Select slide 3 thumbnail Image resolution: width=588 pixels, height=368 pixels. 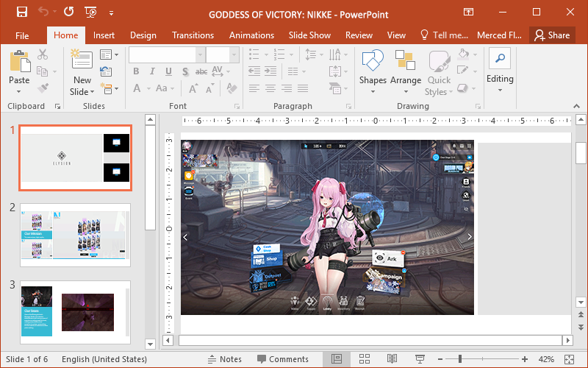[75, 312]
